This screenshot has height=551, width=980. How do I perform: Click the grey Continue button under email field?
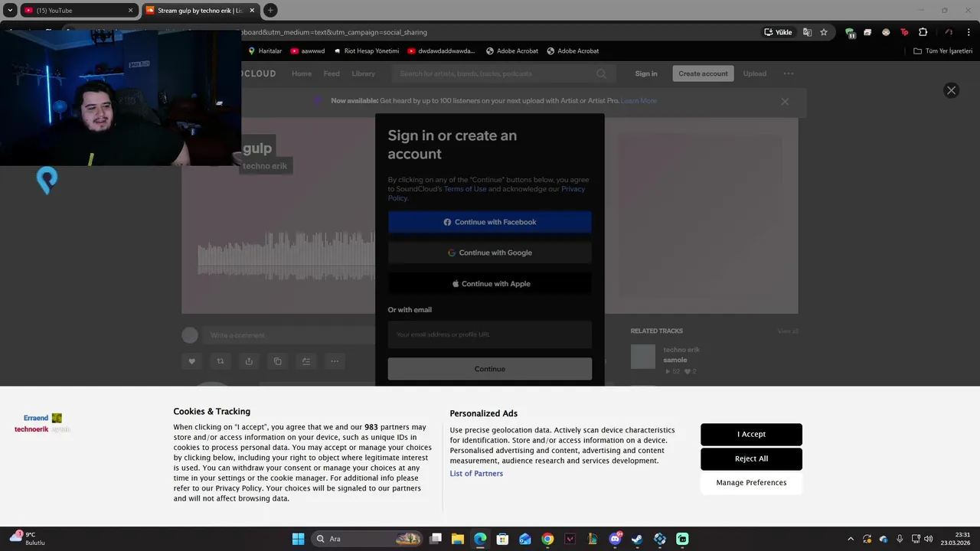[490, 369]
